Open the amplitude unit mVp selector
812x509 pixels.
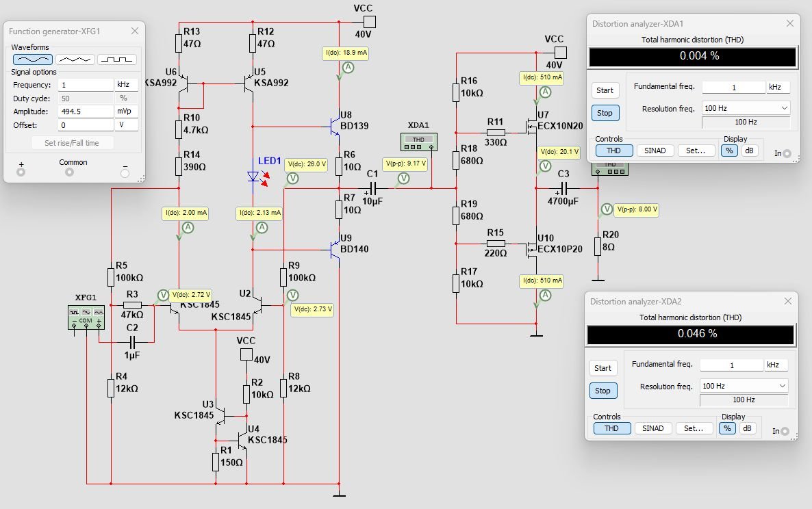tap(127, 112)
